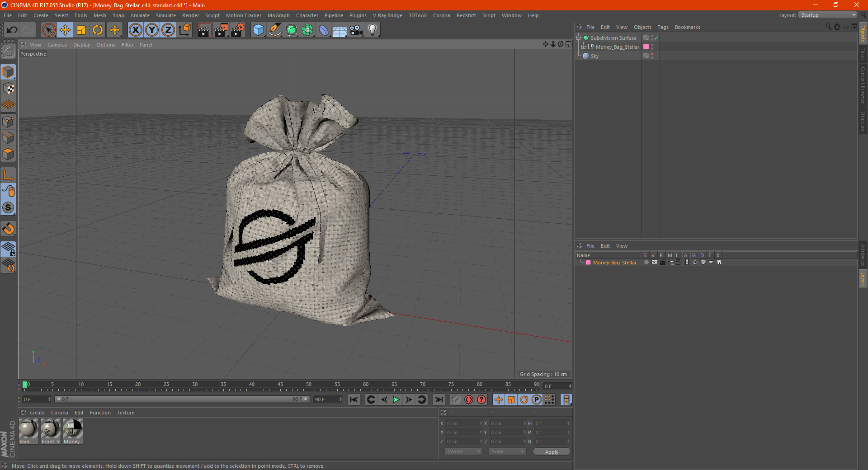The height and width of the screenshot is (470, 868).
Task: Open the Scale mode dropdown
Action: [x=507, y=451]
